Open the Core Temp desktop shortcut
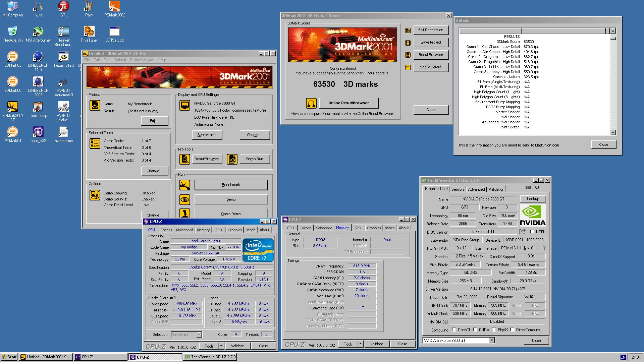 click(38, 110)
